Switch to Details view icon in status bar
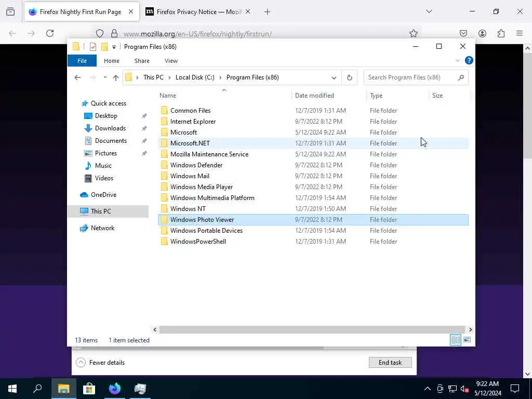The image size is (532, 399). [x=456, y=340]
